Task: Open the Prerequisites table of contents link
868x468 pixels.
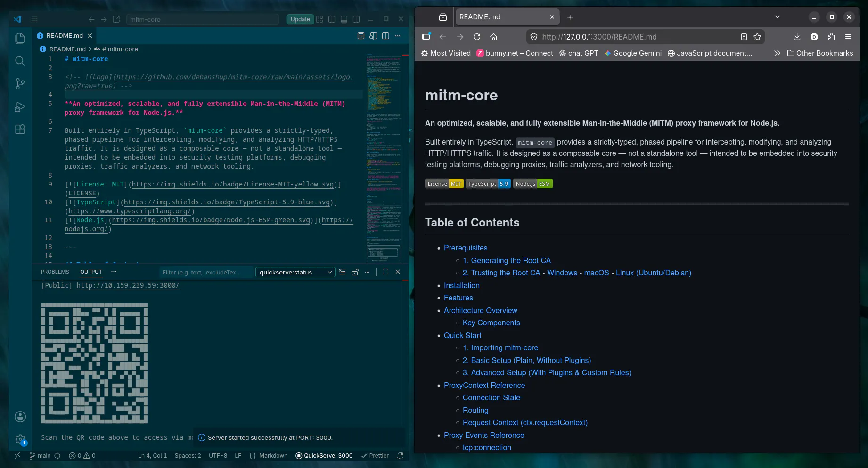Action: pos(466,248)
